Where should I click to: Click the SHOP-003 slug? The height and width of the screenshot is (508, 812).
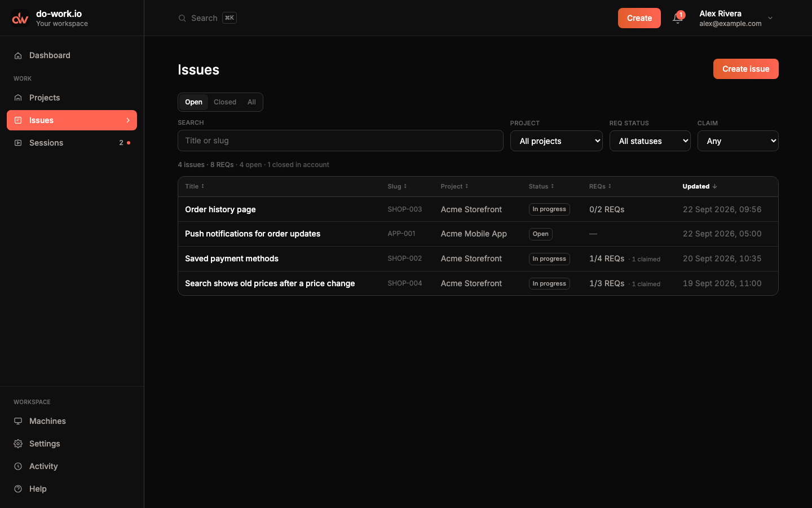[x=405, y=209]
